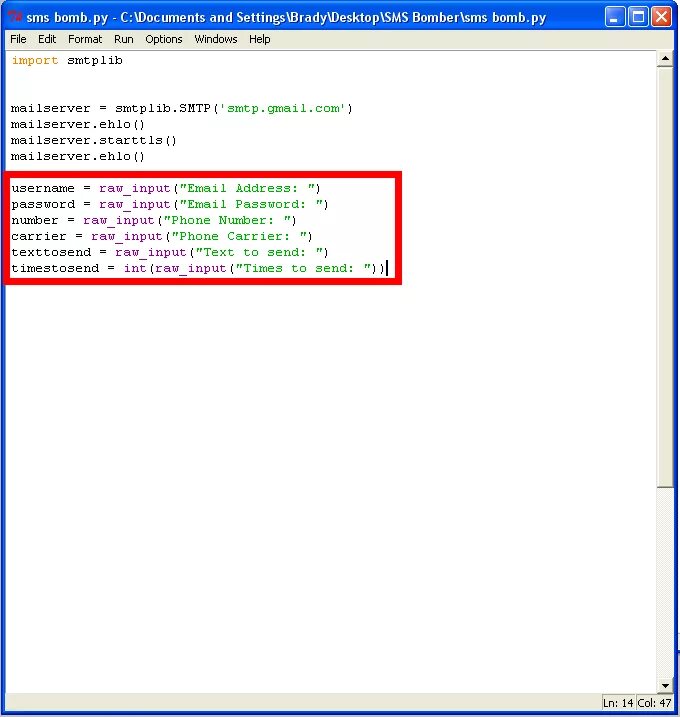
Task: Click the int keyword in timestosend line
Action: click(135, 268)
